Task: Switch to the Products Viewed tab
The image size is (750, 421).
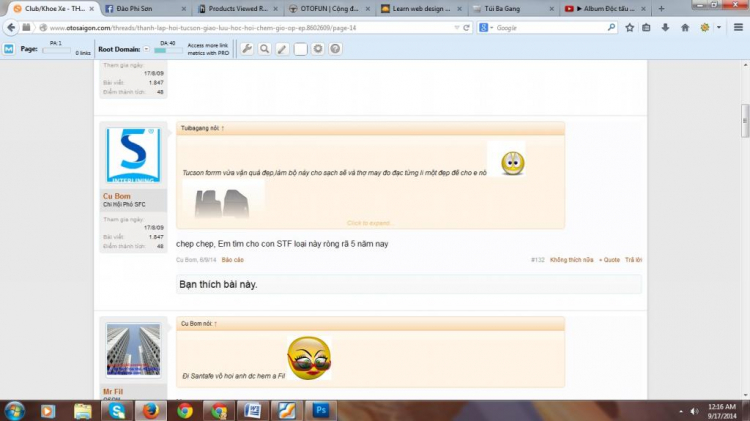Action: tap(238, 9)
